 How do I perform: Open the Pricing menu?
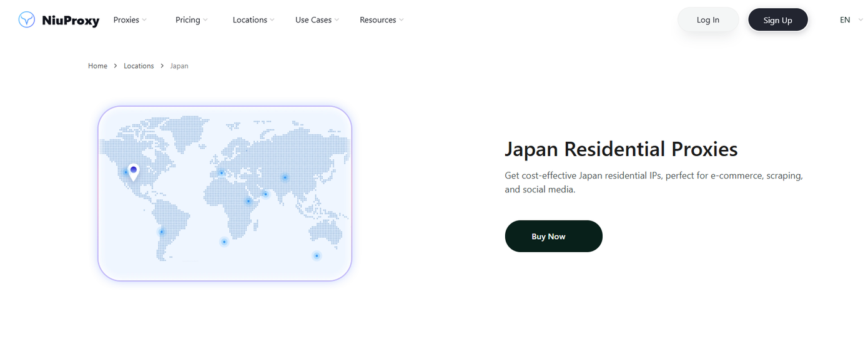(188, 20)
